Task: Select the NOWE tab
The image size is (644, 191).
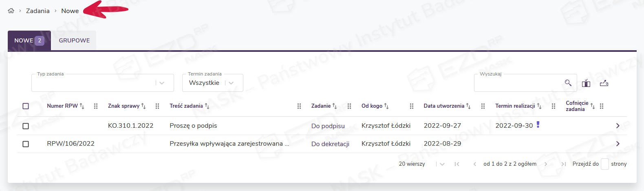Action: (29, 40)
